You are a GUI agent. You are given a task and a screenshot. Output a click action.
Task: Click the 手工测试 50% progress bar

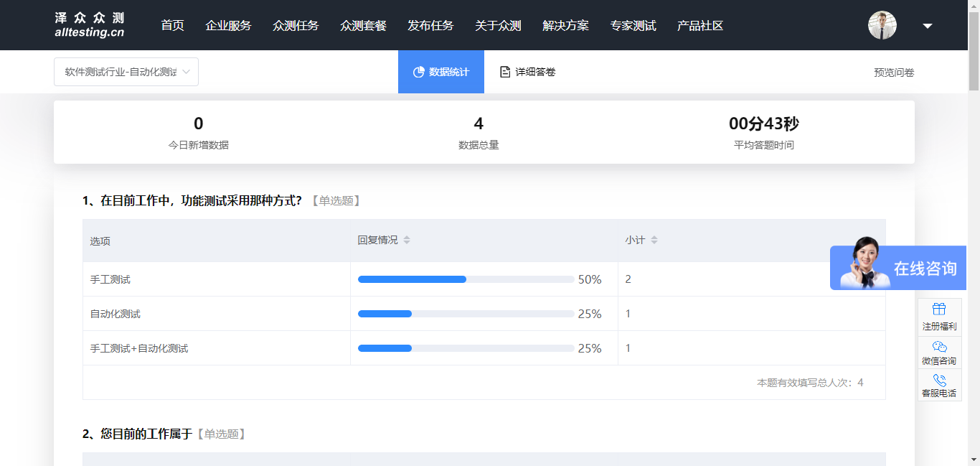tap(466, 279)
